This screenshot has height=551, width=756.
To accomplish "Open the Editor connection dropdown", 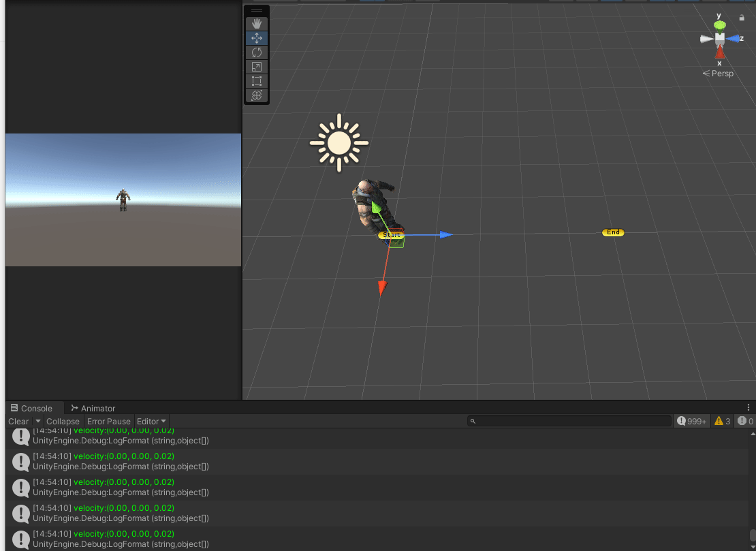I will pyautogui.click(x=151, y=422).
